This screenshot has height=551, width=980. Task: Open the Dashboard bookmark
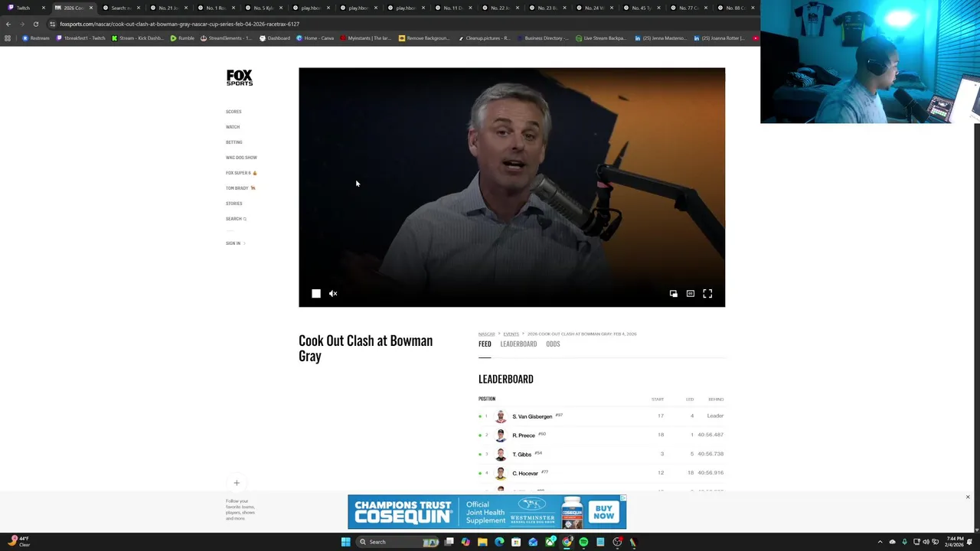coord(275,38)
